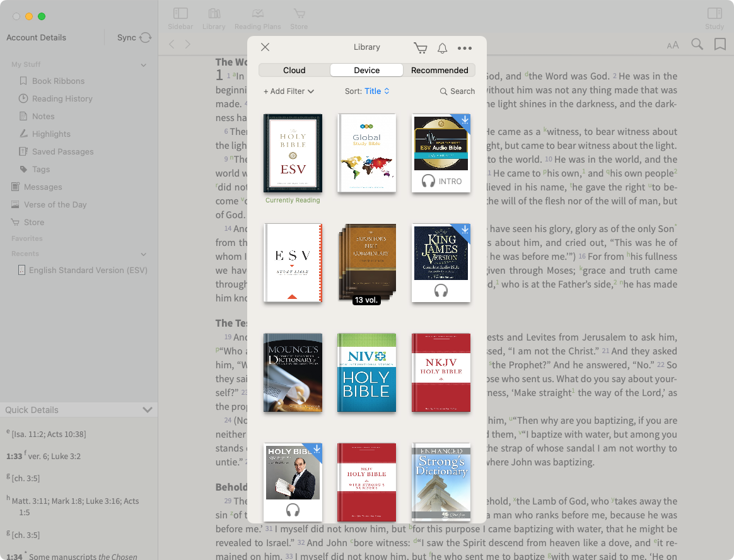734x560 pixels.
Task: Close the Library popup panel
Action: pos(265,47)
